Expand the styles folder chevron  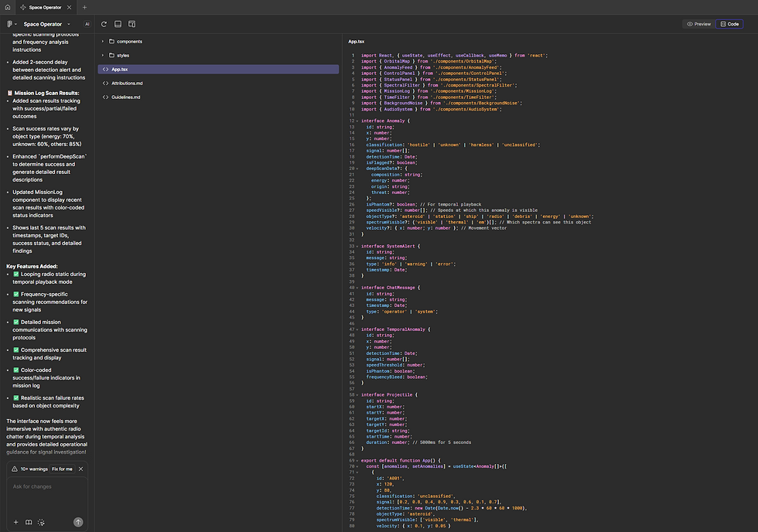click(102, 55)
